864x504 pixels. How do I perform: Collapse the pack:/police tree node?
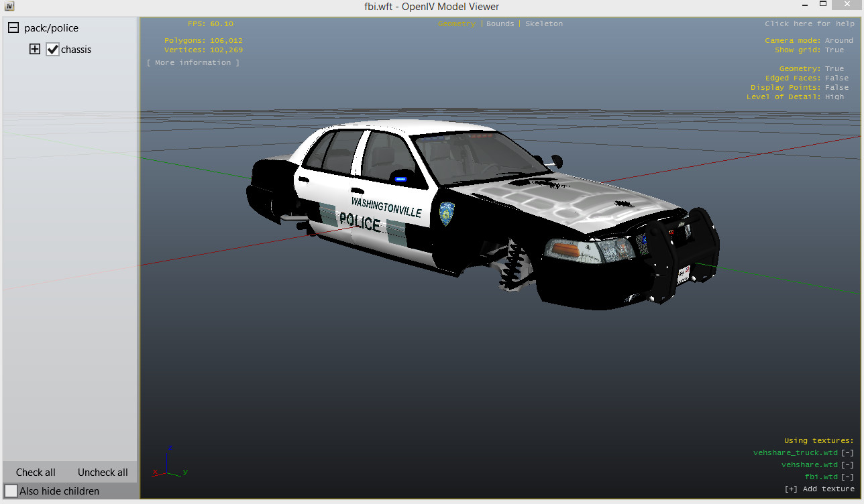[13, 28]
